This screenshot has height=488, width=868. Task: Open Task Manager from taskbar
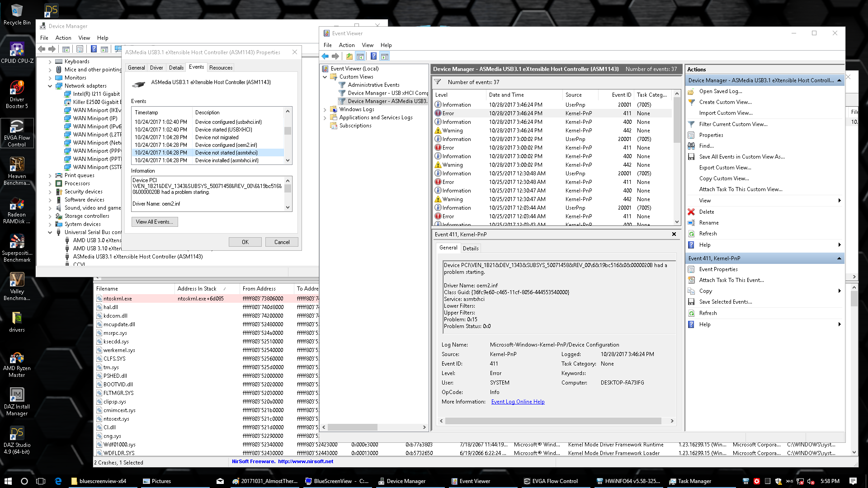[690, 481]
